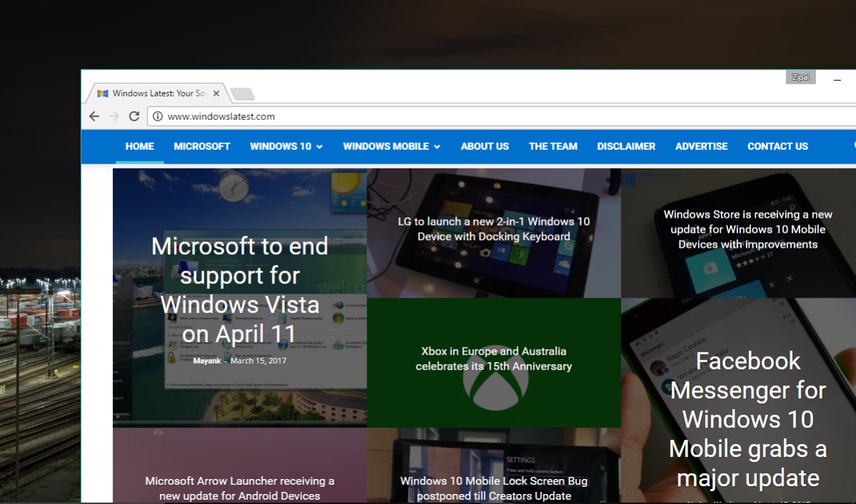Click author name Mayank

tap(207, 361)
